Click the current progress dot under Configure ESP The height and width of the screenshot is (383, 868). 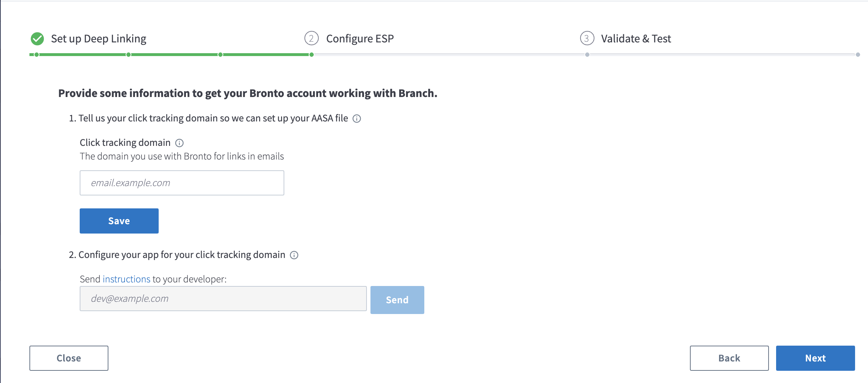coord(312,55)
